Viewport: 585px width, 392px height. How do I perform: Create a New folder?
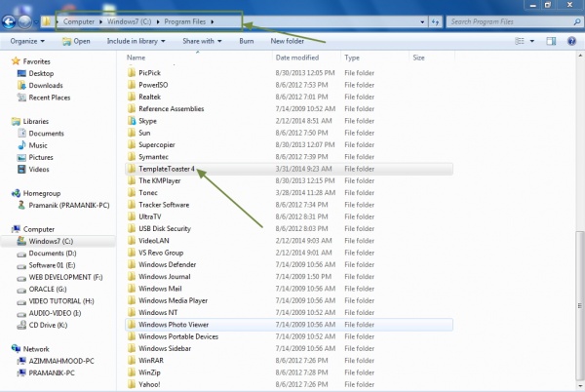pos(287,41)
